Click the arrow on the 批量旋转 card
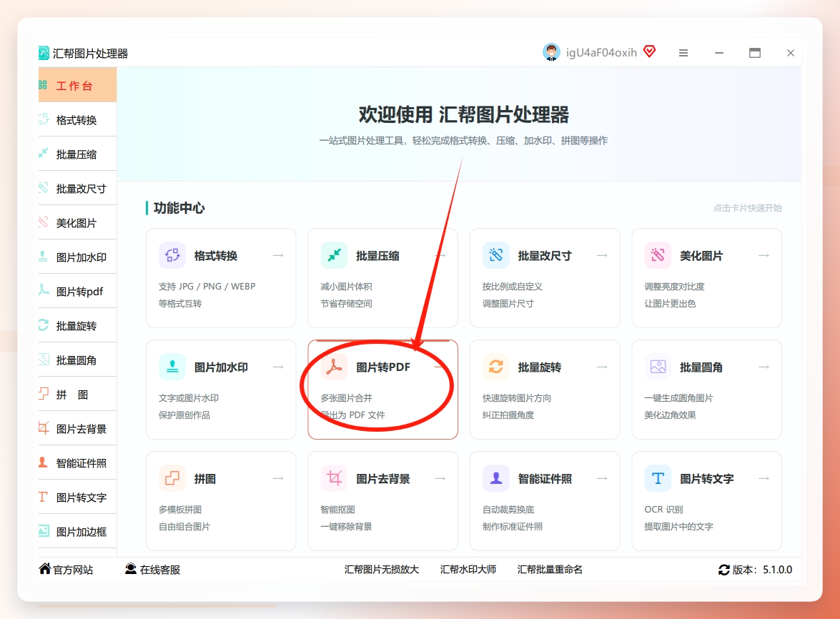Screen dimensions: 840x619 pos(602,367)
